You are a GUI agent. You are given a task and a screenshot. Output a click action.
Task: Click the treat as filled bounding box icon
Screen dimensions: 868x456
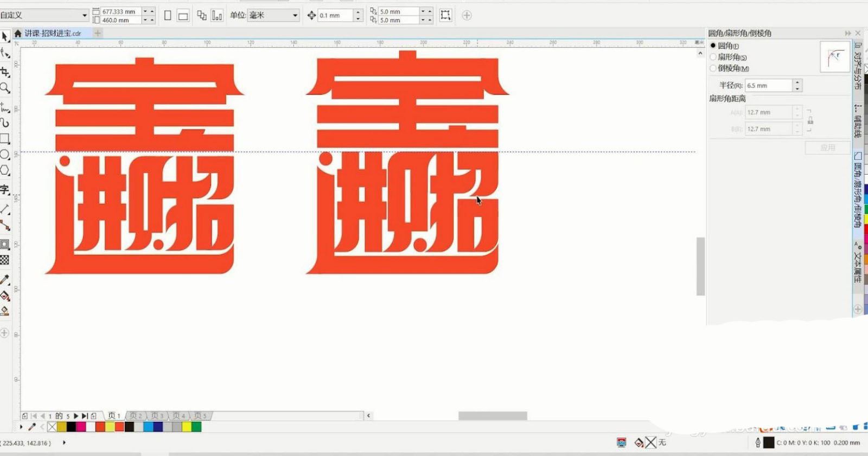click(445, 15)
